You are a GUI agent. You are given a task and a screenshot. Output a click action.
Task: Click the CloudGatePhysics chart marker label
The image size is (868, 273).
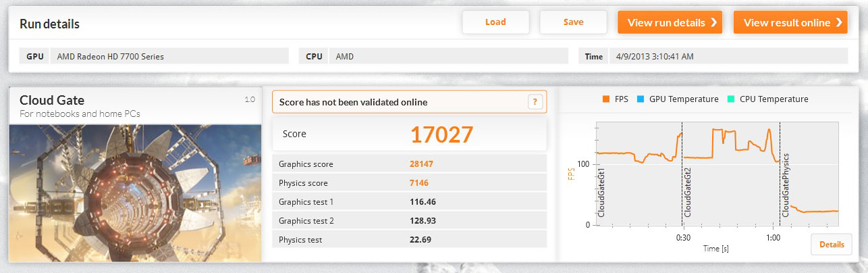click(x=786, y=184)
